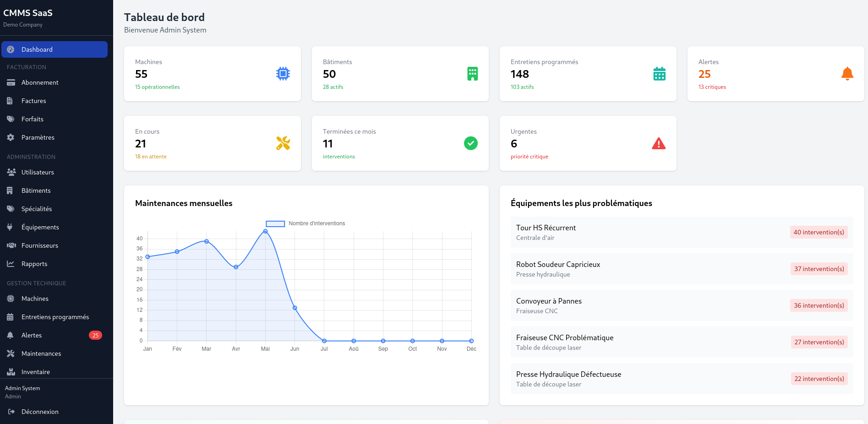Select the Presse Hydraulique Défectueuse row
Image resolution: width=868 pixels, height=424 pixels.
682,379
